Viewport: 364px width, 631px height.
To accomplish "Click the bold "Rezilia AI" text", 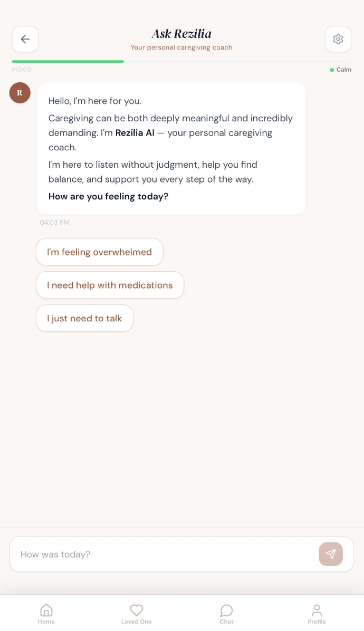I will (x=135, y=133).
